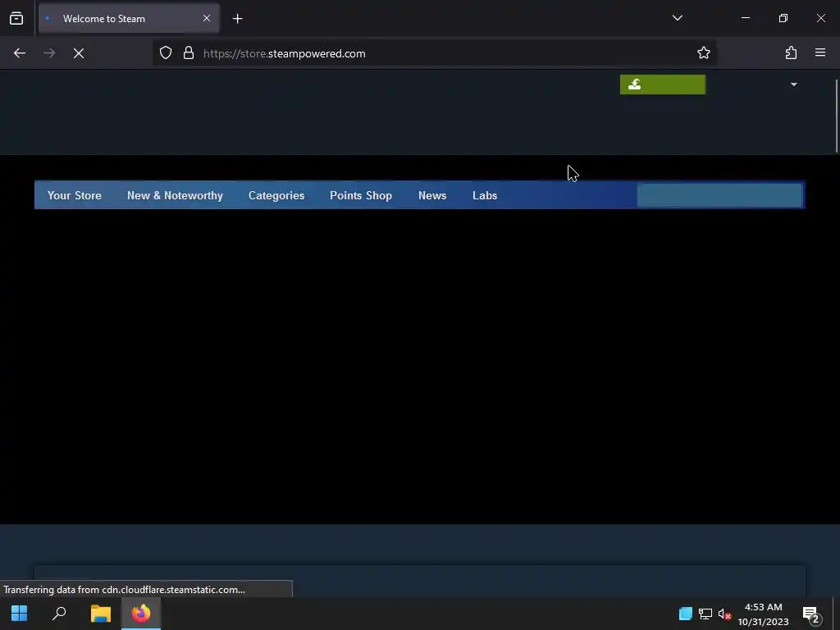Open the Categories menu

point(276,195)
